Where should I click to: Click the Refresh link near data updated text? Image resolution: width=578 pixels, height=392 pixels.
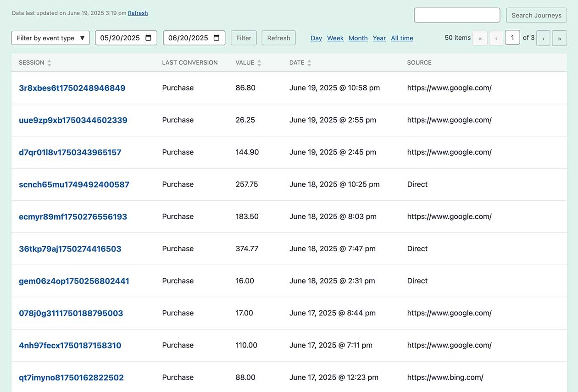[x=138, y=13]
